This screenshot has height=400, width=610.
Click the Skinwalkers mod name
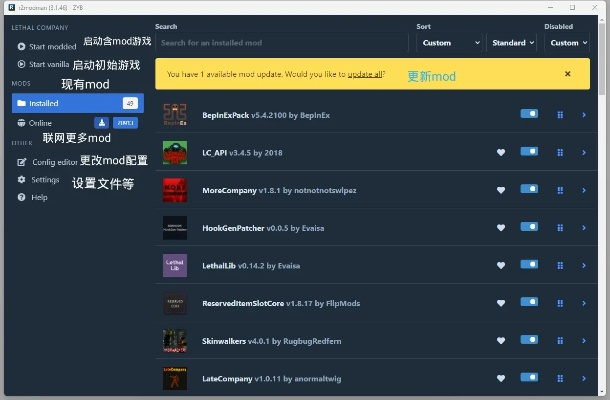point(224,341)
